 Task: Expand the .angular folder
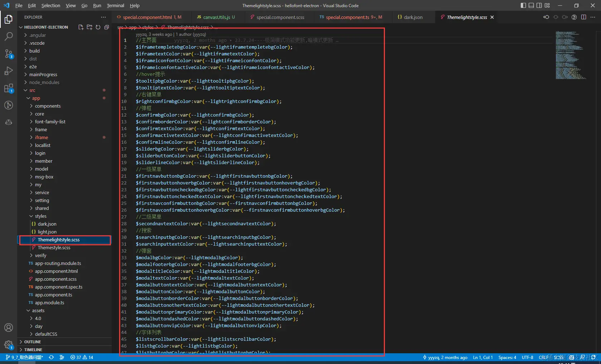pyautogui.click(x=26, y=35)
